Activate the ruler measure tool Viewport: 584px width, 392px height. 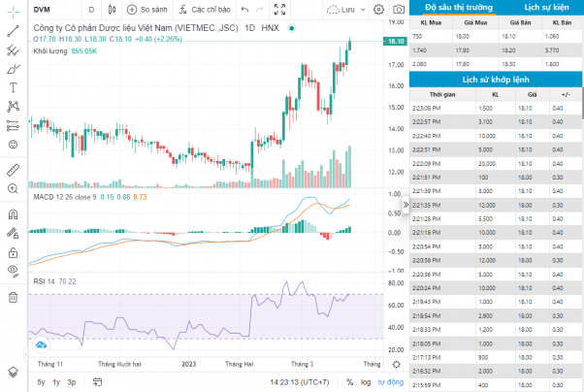13,170
